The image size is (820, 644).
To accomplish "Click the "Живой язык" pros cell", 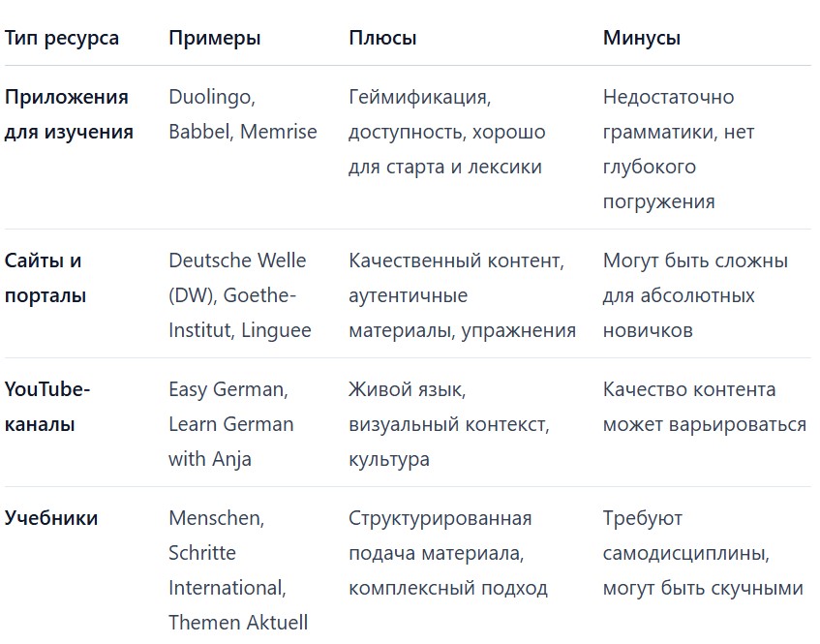I will pyautogui.click(x=448, y=424).
